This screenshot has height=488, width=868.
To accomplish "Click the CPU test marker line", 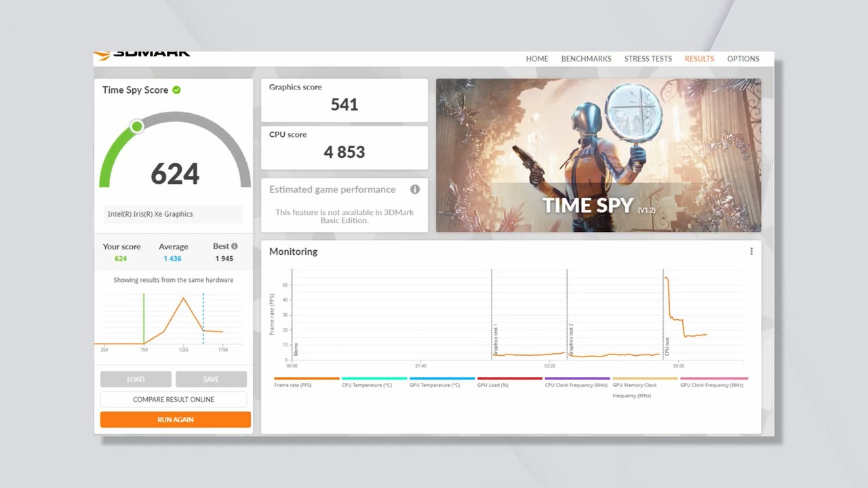I will pos(663,314).
